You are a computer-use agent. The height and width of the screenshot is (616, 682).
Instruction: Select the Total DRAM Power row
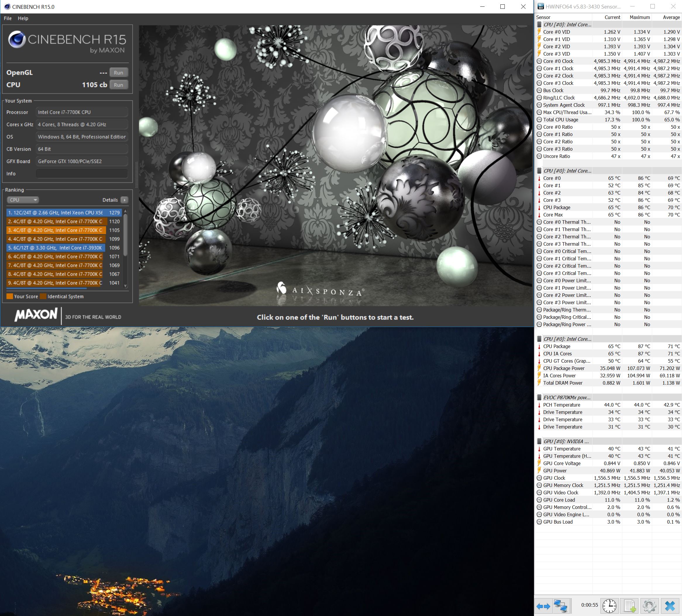click(x=608, y=383)
